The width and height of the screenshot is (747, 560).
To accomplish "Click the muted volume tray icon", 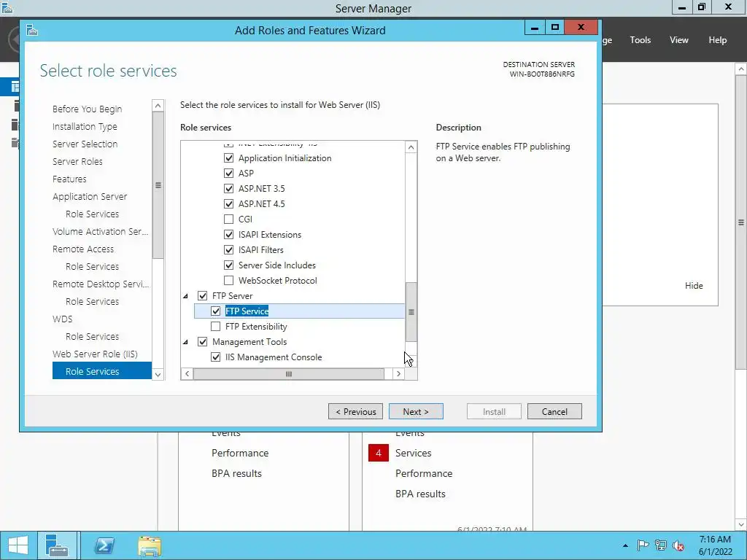I will [678, 545].
